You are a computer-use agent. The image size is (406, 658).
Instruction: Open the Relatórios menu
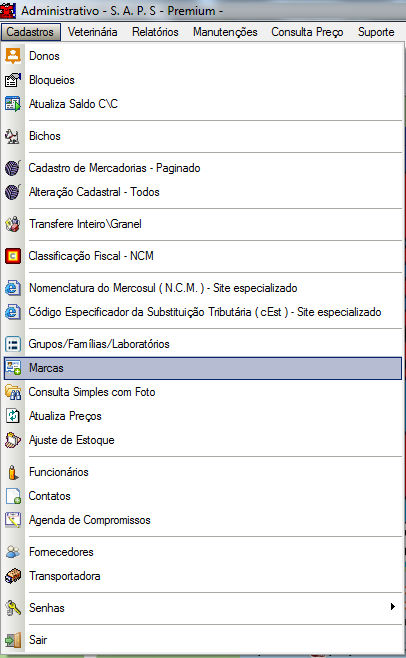click(155, 32)
